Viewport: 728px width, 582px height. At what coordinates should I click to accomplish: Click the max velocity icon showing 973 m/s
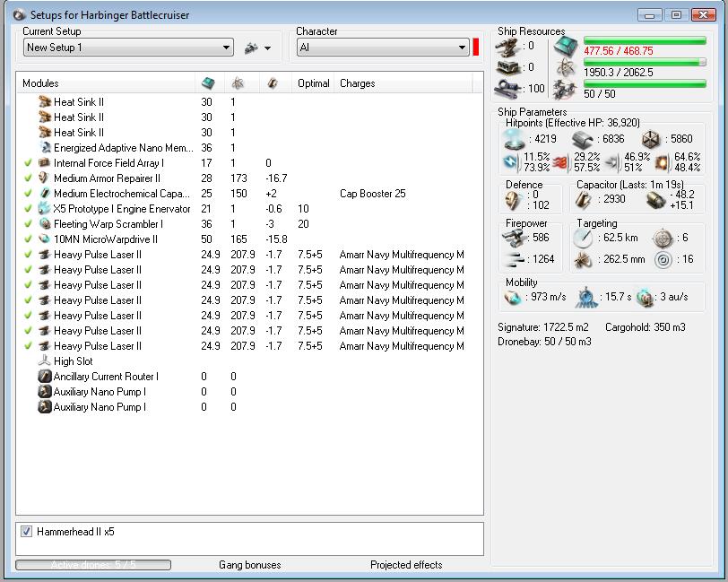coord(513,297)
